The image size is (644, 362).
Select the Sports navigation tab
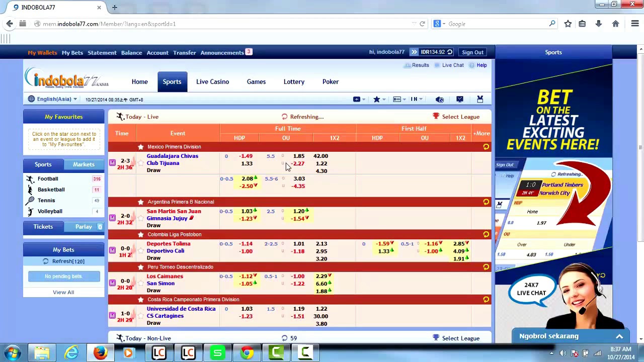click(172, 82)
